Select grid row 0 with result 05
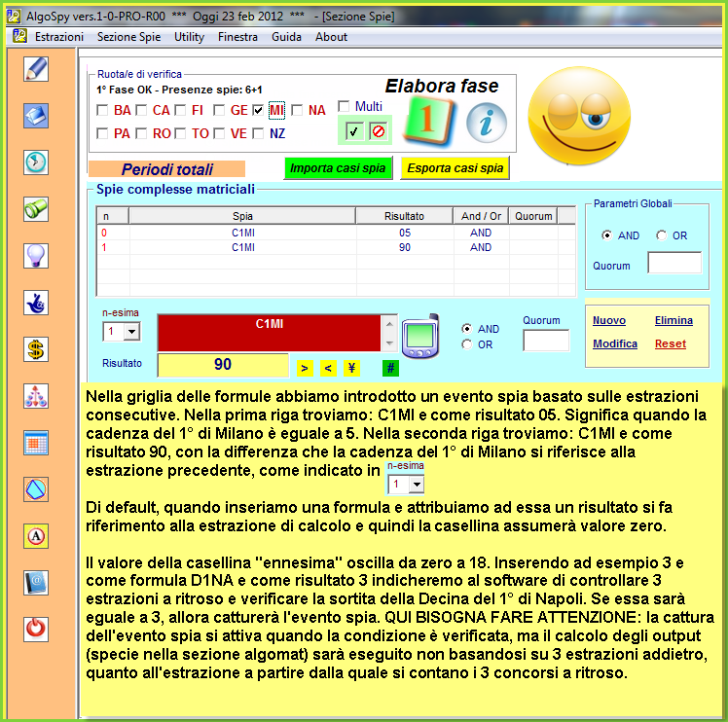The height and width of the screenshot is (722, 728). point(336,233)
